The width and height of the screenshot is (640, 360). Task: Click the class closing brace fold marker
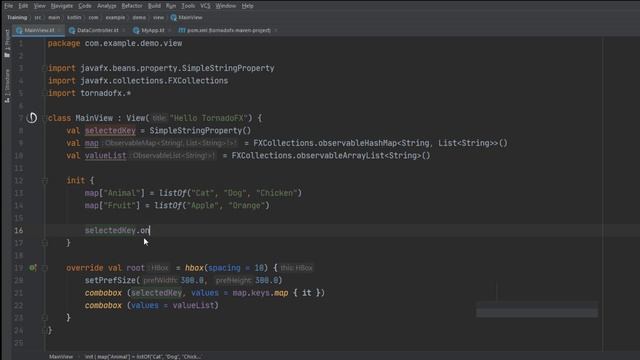point(44,330)
